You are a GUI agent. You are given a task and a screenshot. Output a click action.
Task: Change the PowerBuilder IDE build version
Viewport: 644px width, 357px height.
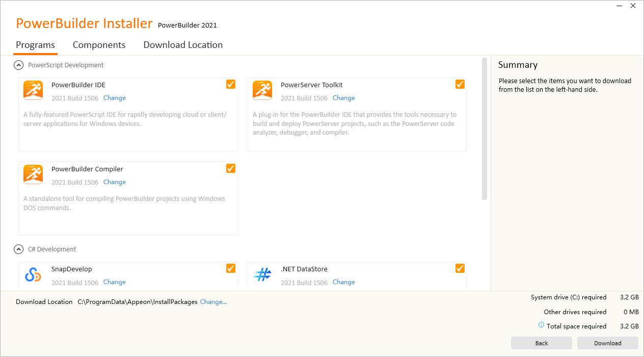tap(115, 98)
